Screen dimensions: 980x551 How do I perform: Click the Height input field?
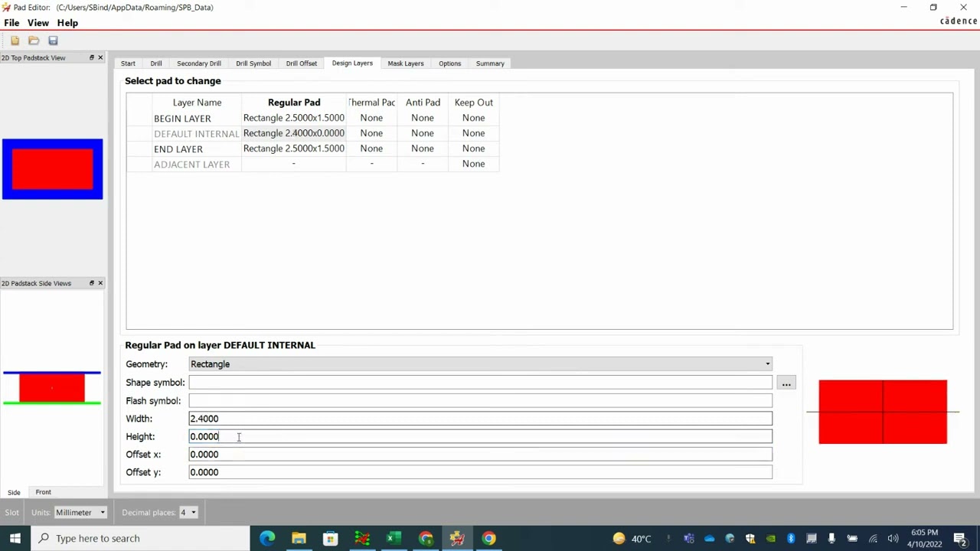coord(480,436)
